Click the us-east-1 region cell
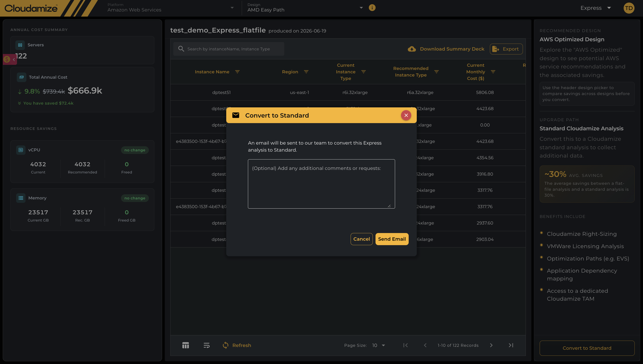Viewport: 643px width, 364px height. point(299,92)
